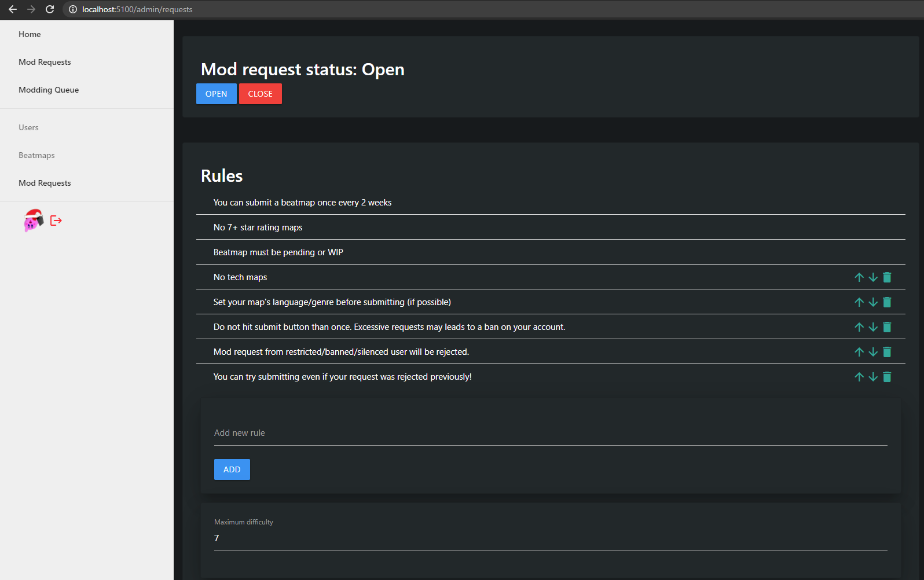Move 'Set your map's language/genre' rule up
924x580 pixels.
point(859,302)
